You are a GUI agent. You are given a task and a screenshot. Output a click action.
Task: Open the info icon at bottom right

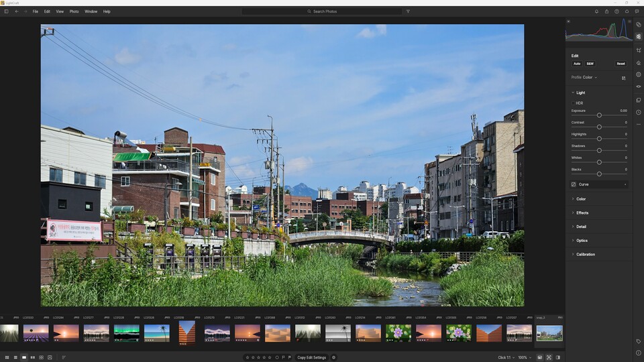638,353
